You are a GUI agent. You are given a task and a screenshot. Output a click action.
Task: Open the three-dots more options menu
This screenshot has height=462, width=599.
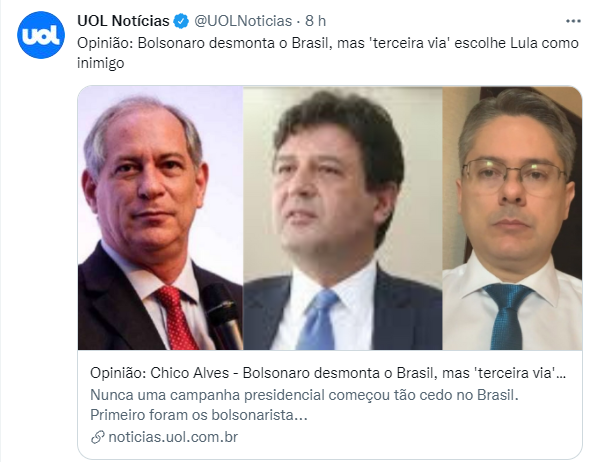point(573,21)
